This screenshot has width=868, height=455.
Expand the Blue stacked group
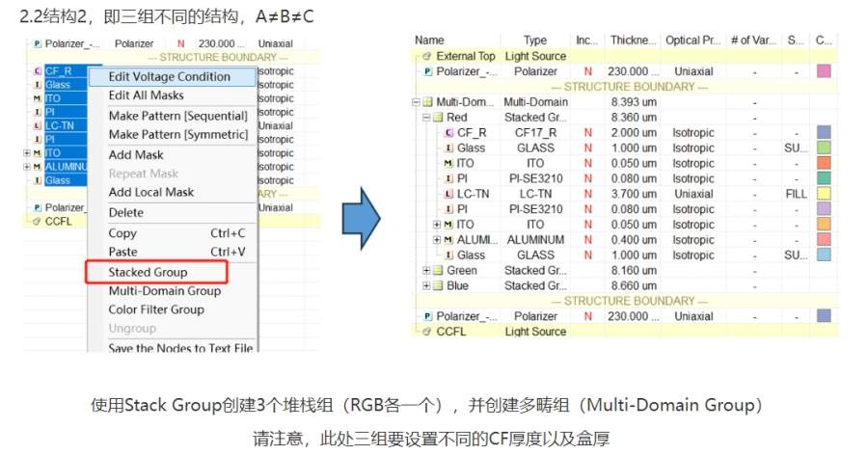[x=426, y=285]
